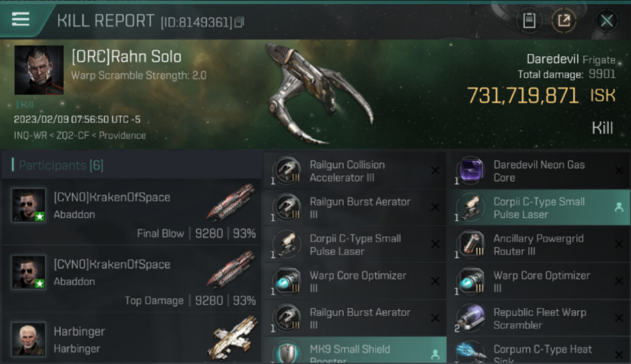Copy the kill report ID icon

(x=239, y=22)
